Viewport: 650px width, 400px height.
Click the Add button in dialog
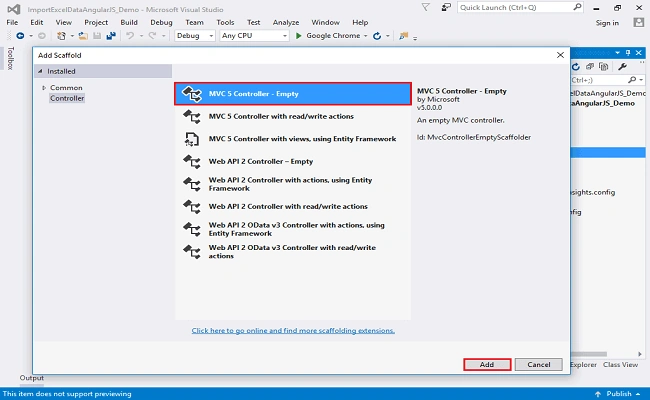click(487, 365)
